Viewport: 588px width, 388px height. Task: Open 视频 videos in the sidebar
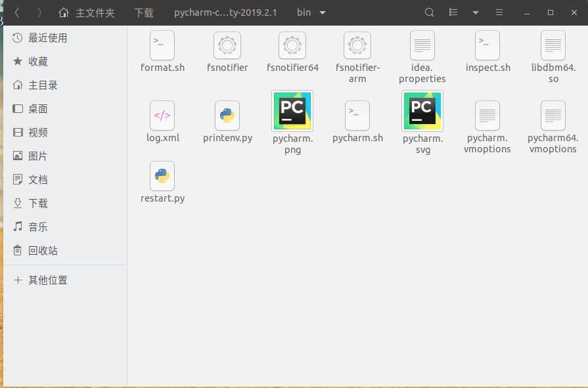point(66,133)
